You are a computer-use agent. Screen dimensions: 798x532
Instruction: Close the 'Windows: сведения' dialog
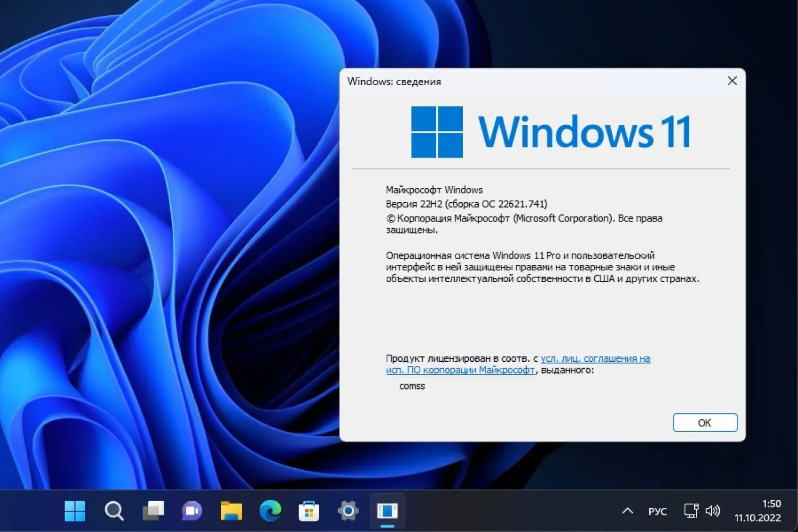pos(732,81)
